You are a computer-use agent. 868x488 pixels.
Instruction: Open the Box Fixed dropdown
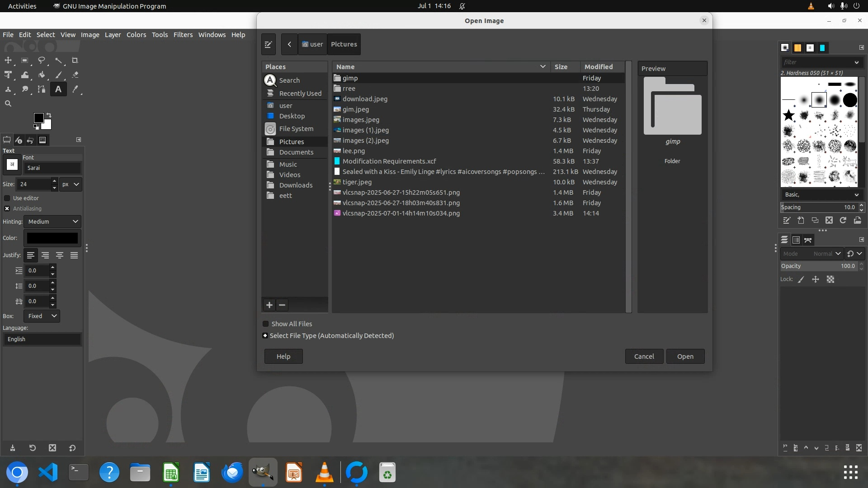pos(42,316)
